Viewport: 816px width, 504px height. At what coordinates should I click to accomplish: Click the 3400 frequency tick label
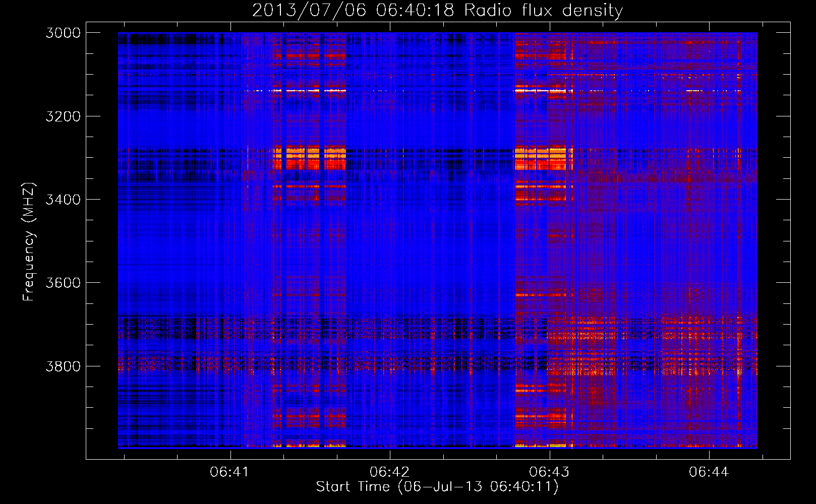coord(63,200)
